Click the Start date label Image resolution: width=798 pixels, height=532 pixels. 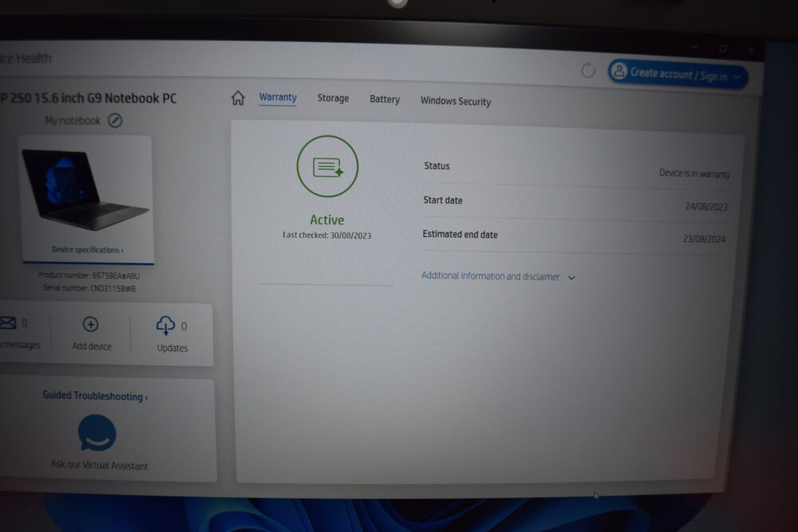pyautogui.click(x=443, y=200)
